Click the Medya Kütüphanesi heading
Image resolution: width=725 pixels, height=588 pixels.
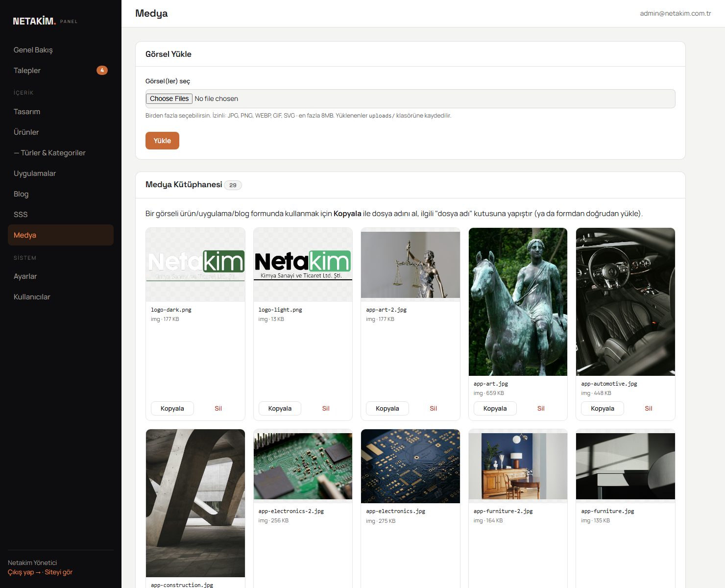tap(184, 184)
